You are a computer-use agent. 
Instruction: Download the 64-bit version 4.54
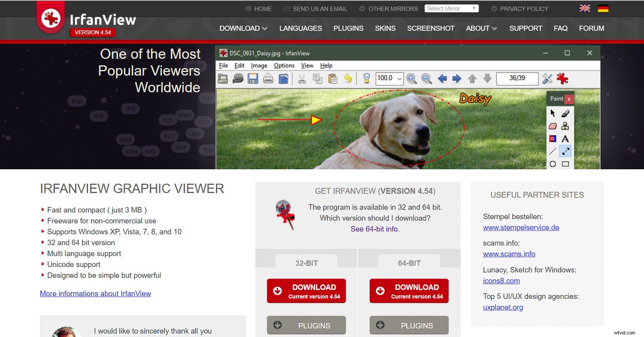point(408,291)
